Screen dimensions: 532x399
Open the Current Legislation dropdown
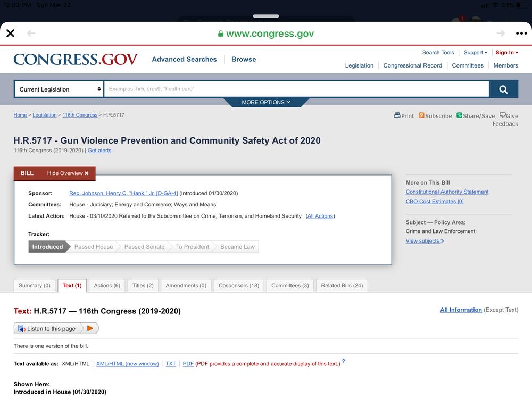click(x=59, y=89)
